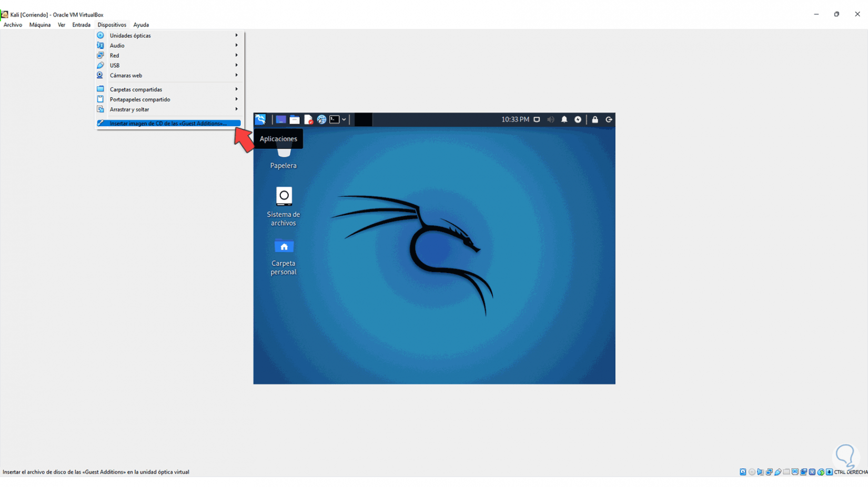
Task: Select the Papelera desktop icon
Action: 284,157
